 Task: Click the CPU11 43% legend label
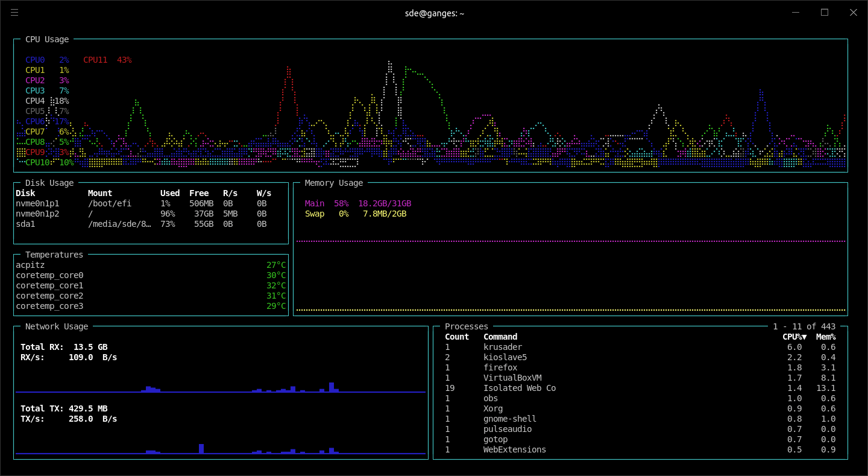click(x=107, y=60)
